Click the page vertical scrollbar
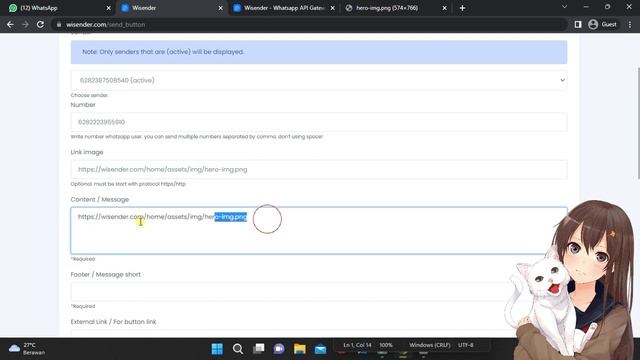 (638, 122)
